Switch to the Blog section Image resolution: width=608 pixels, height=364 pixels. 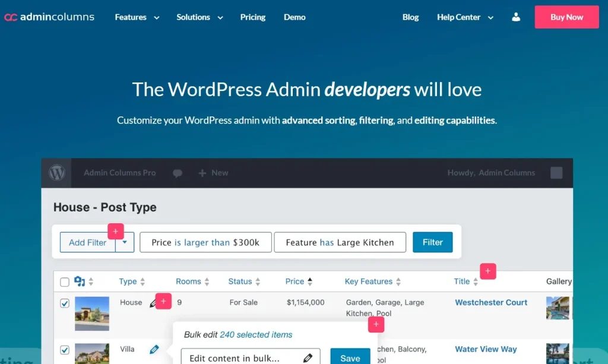click(x=410, y=17)
